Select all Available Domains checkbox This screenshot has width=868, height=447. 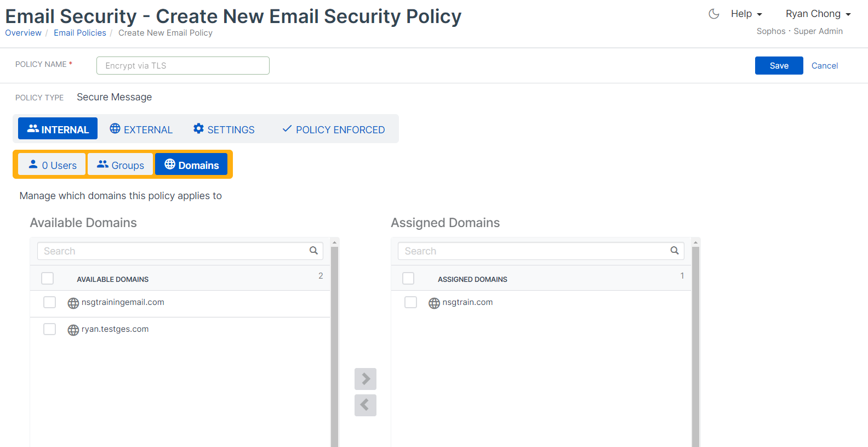(x=48, y=279)
